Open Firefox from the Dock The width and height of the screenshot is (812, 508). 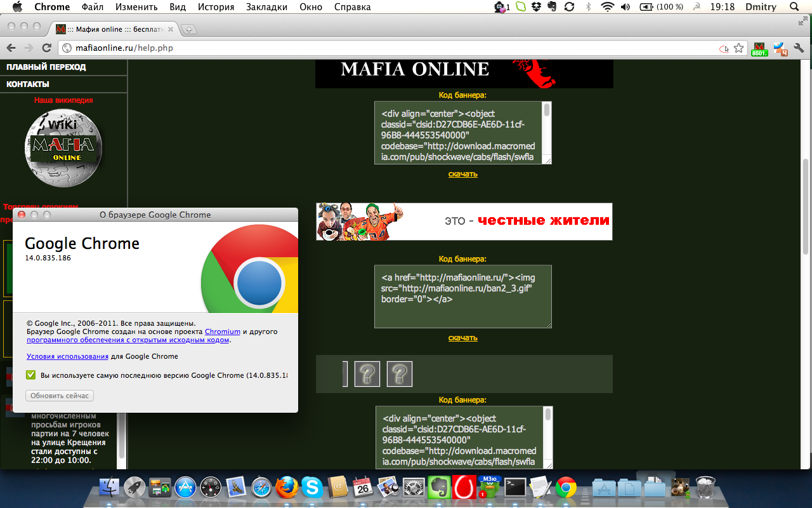(287, 488)
